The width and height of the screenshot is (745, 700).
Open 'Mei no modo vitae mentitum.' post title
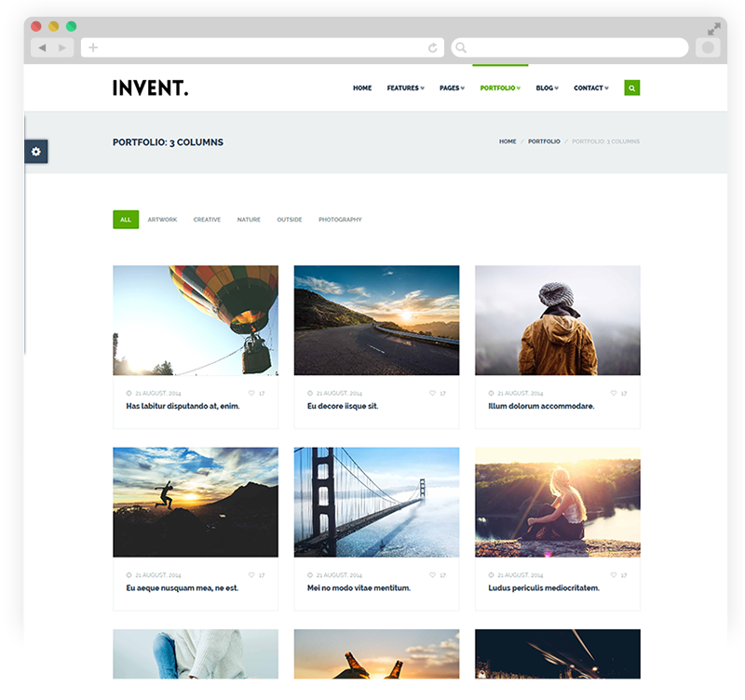point(359,588)
